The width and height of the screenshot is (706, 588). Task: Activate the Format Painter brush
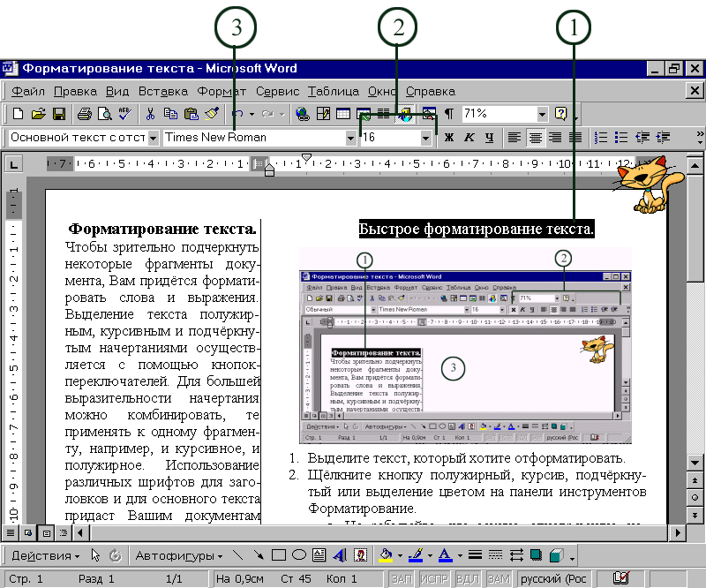212,114
